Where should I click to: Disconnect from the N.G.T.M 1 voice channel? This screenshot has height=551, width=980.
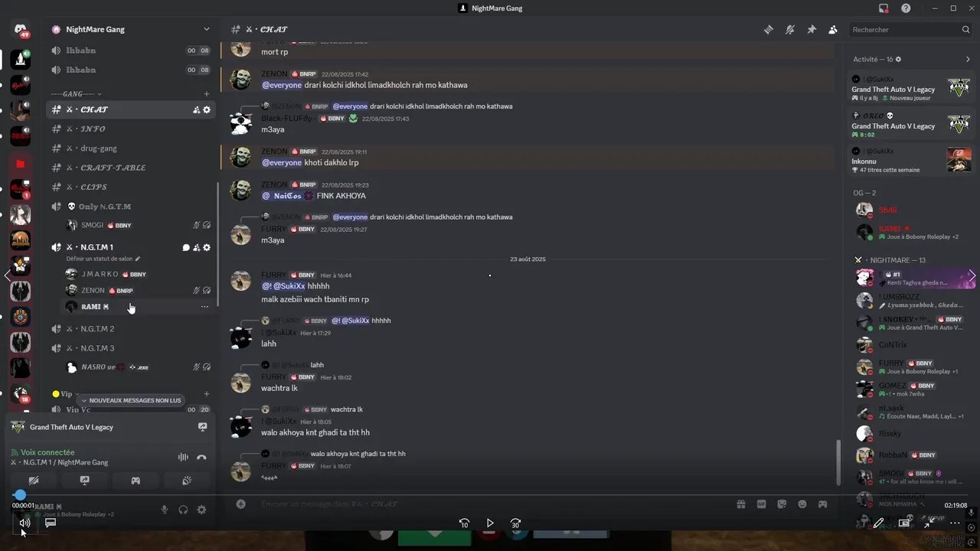click(x=201, y=457)
